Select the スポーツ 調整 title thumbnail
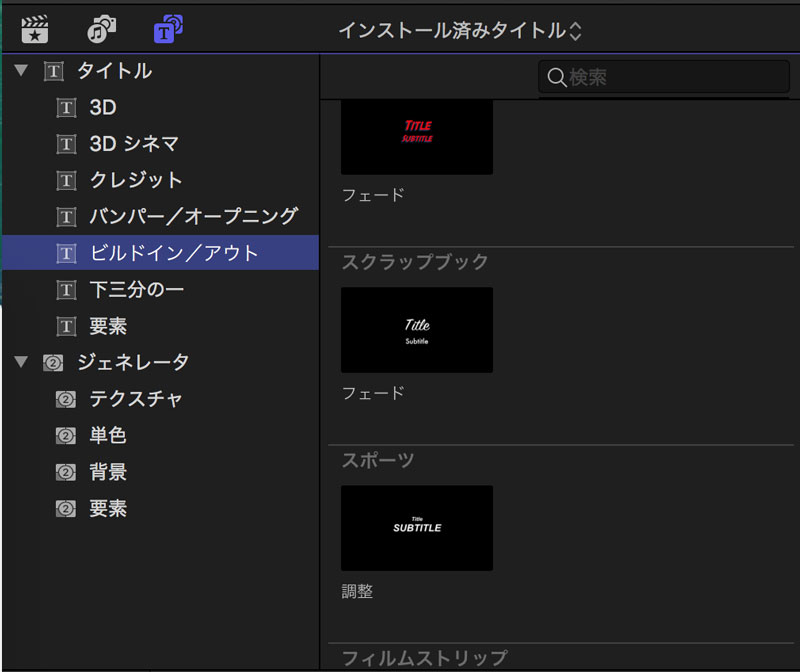Image resolution: width=800 pixels, height=672 pixels. click(417, 528)
